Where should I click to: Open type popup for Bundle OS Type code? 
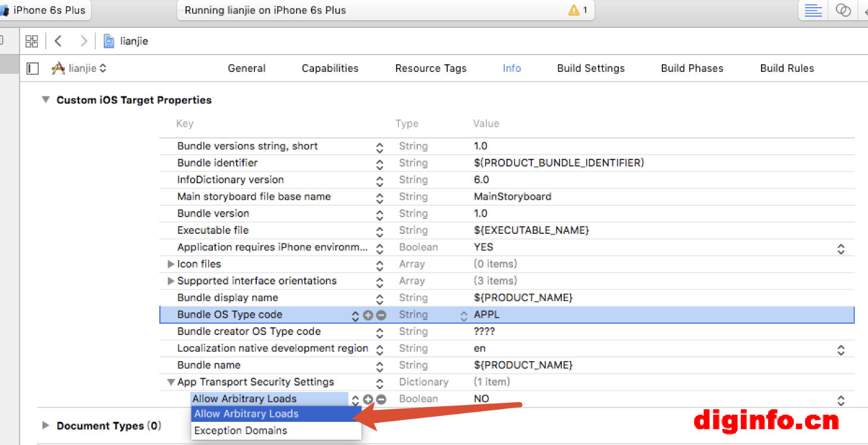click(x=464, y=316)
